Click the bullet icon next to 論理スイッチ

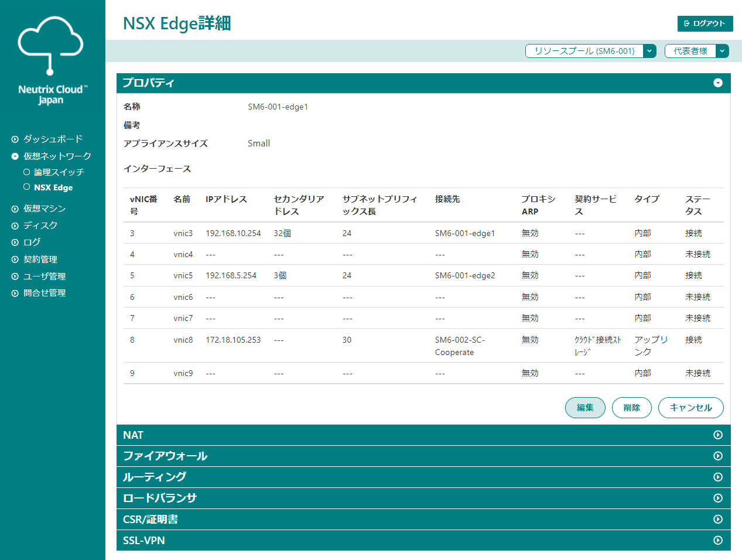coord(26,172)
